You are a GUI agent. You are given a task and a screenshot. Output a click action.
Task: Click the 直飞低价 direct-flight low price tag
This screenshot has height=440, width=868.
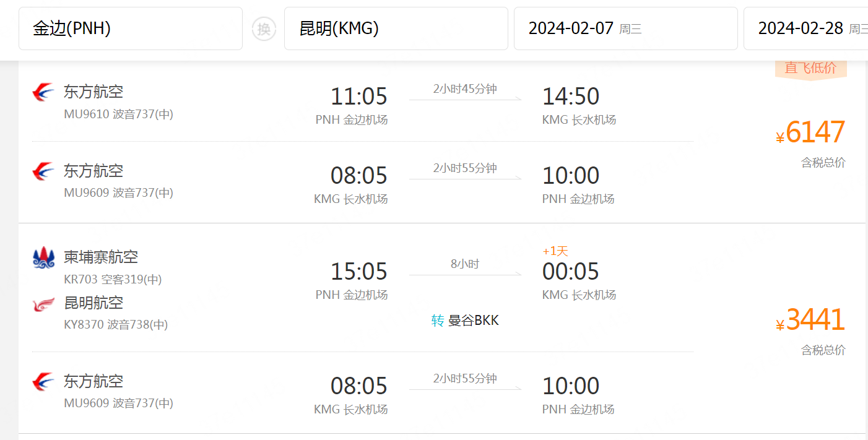(x=810, y=69)
